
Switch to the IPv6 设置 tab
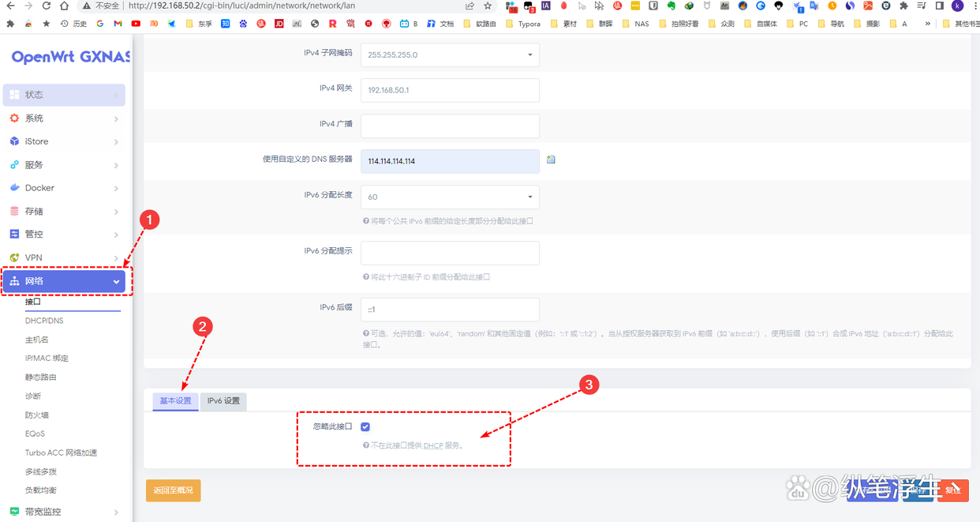coord(224,400)
